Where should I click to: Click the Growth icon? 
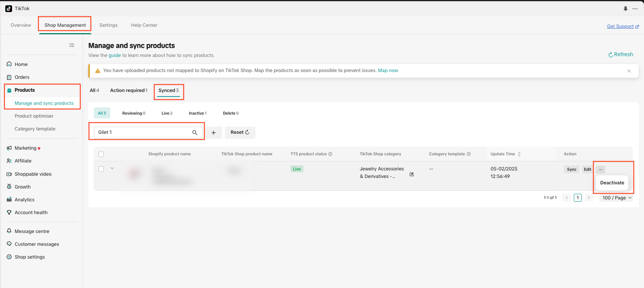coord(9,187)
